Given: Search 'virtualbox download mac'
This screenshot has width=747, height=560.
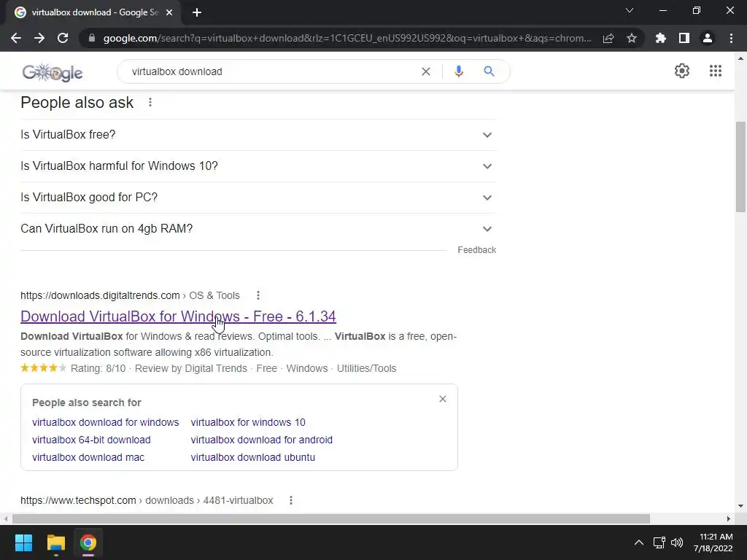Looking at the screenshot, I should [88, 457].
